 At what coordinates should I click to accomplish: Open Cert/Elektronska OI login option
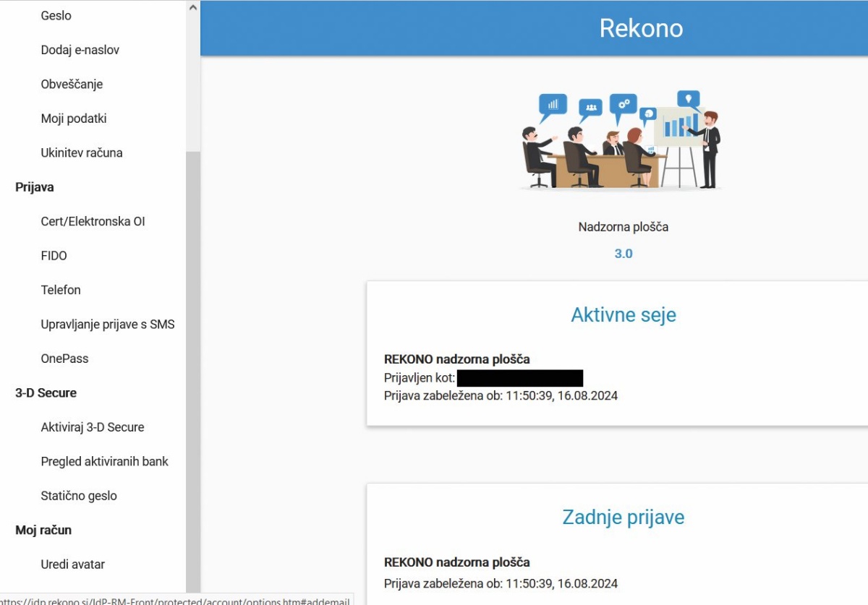pyautogui.click(x=93, y=221)
